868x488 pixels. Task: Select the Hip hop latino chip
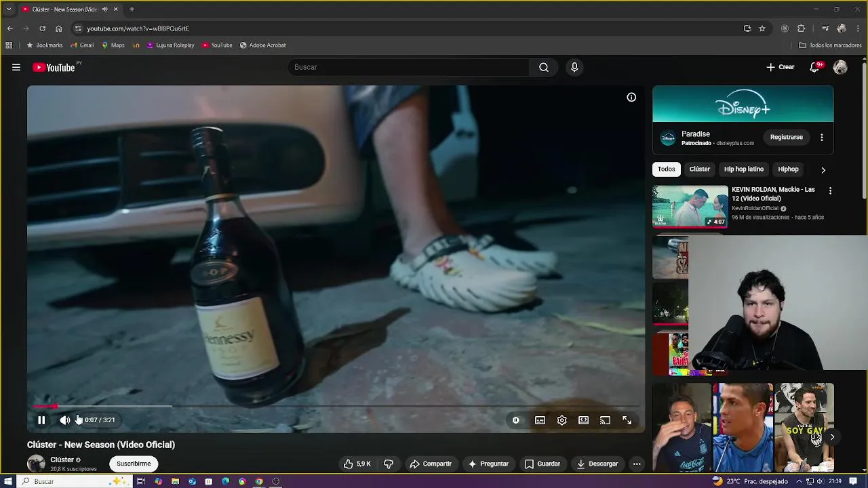[744, 169]
